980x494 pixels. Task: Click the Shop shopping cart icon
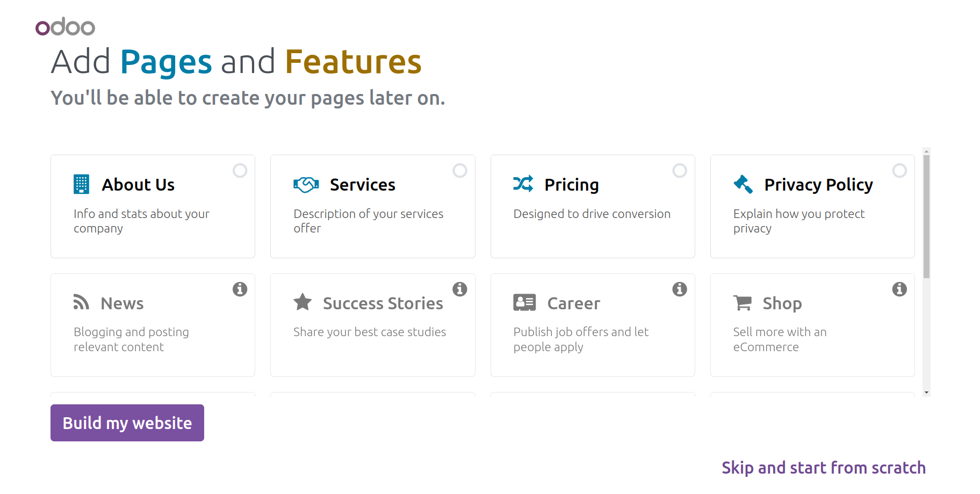point(743,303)
